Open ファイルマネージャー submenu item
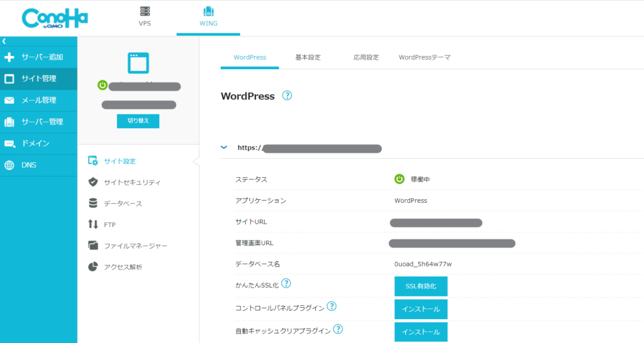Screen dimensions: 644x343 136,246
